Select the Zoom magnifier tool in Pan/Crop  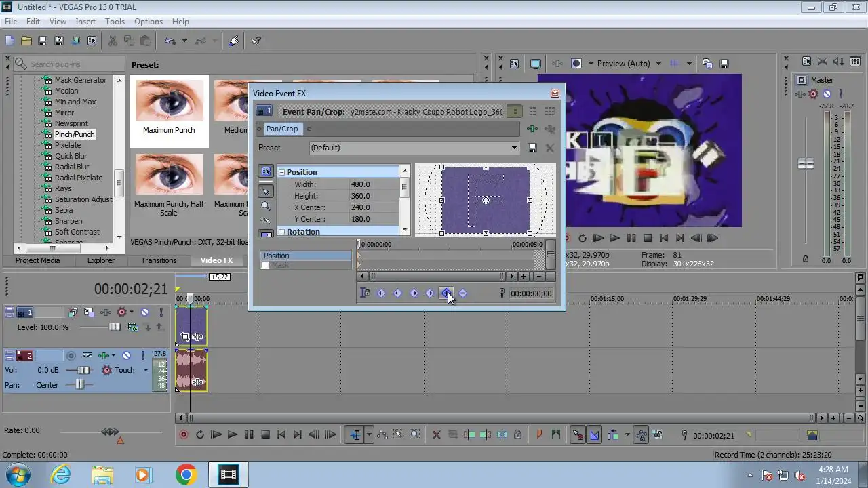266,207
